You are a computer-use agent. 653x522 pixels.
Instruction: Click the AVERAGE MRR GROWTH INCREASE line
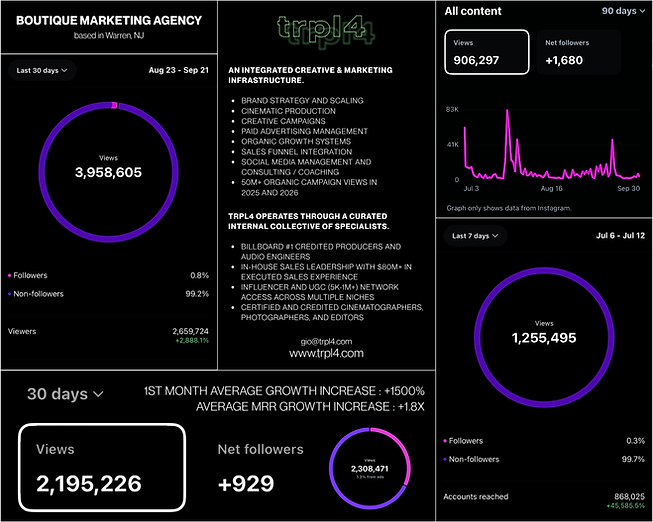(310, 407)
